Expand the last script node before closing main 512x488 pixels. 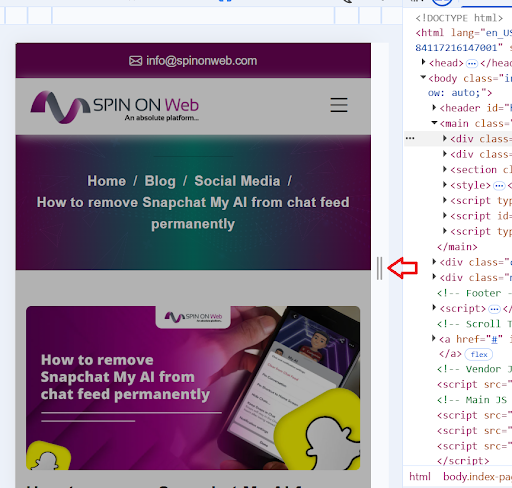pyautogui.click(x=445, y=231)
